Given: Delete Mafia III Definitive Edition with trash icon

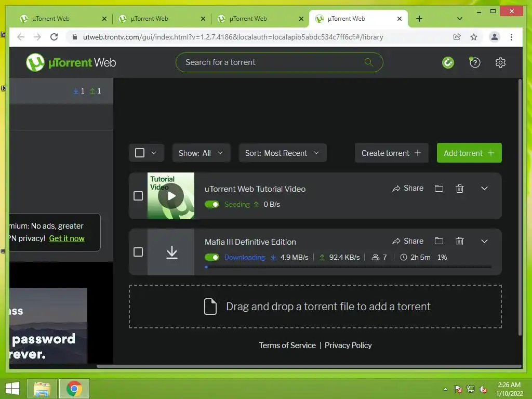Looking at the screenshot, I should tap(459, 241).
